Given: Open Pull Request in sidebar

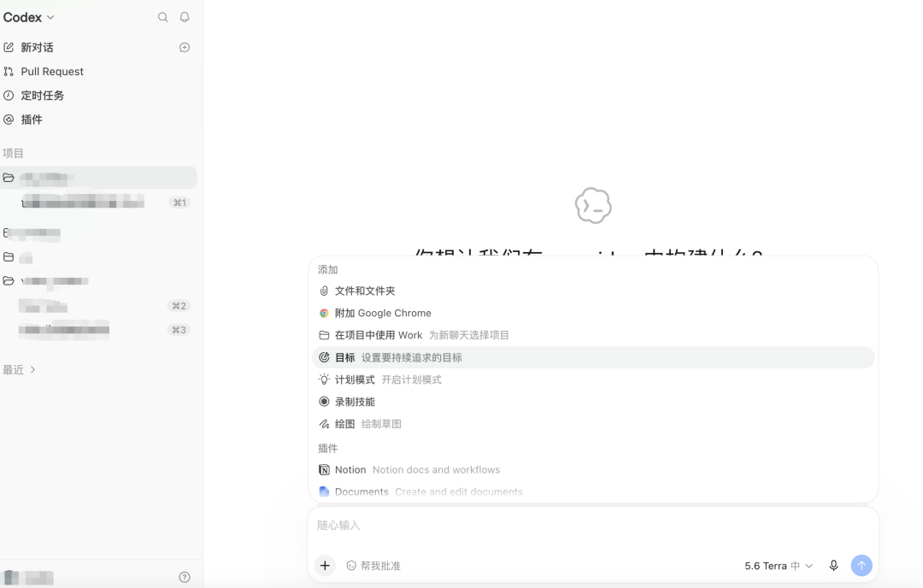Looking at the screenshot, I should pyautogui.click(x=52, y=71).
